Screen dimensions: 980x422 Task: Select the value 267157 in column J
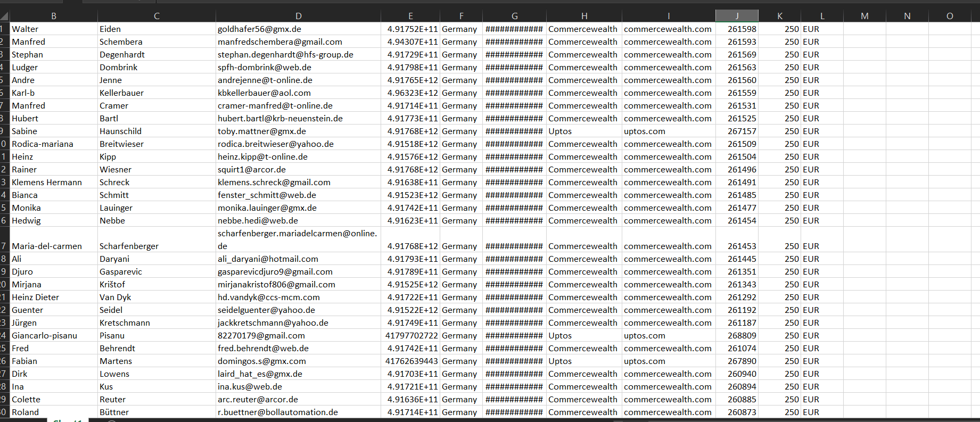pos(737,131)
